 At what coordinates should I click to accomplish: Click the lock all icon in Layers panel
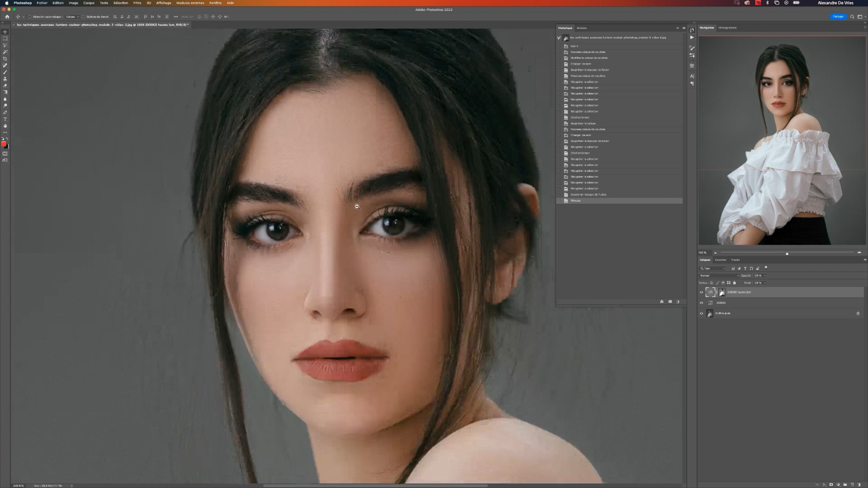click(734, 283)
